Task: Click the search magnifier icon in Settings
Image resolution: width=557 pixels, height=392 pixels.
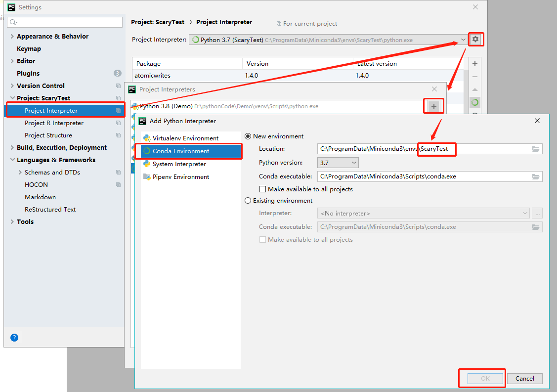Action: click(x=13, y=22)
